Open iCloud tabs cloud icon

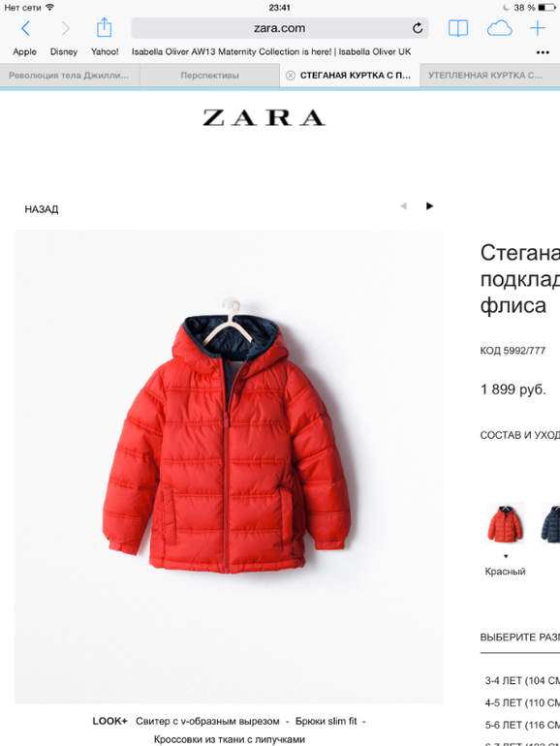click(500, 28)
